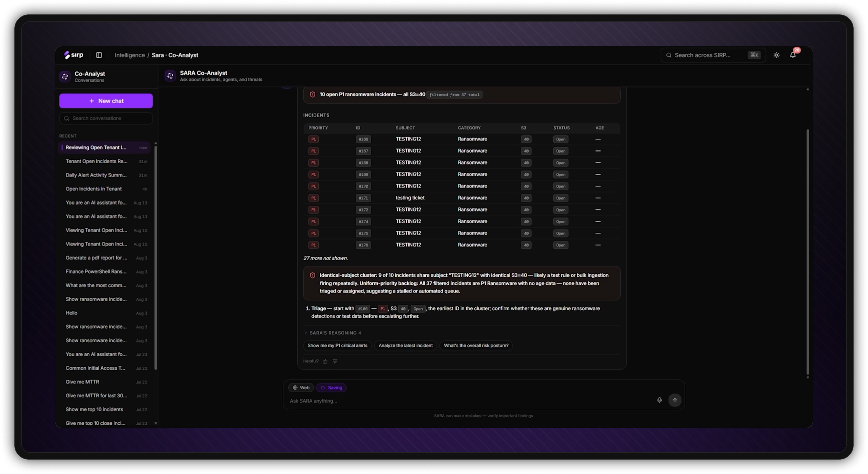Screen dimensions: 868x474
Task: Open Open Incidents in Tenant conversation
Action: click(x=105, y=189)
